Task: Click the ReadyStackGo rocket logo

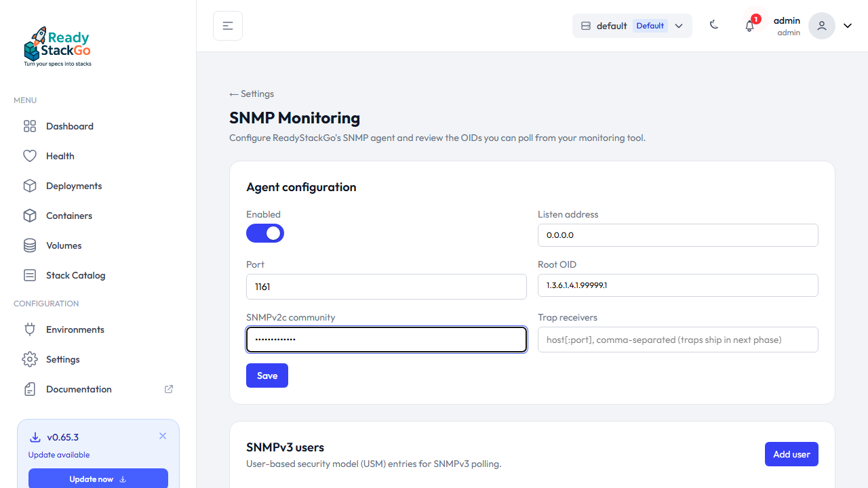Action: coord(58,46)
